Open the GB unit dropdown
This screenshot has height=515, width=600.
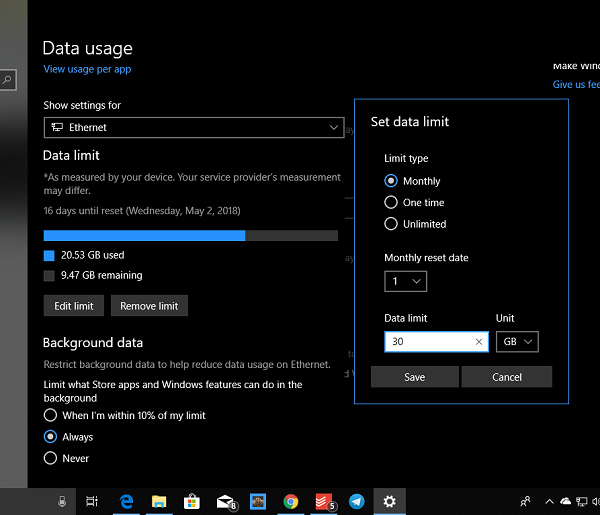[x=517, y=342]
